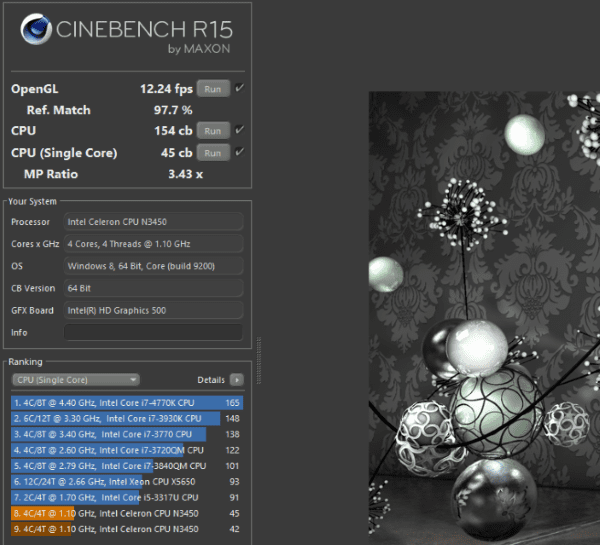Screen dimensions: 600x545
Task: Select ranking entry 6 Intel Xeon X5650
Action: pyautogui.click(x=127, y=481)
